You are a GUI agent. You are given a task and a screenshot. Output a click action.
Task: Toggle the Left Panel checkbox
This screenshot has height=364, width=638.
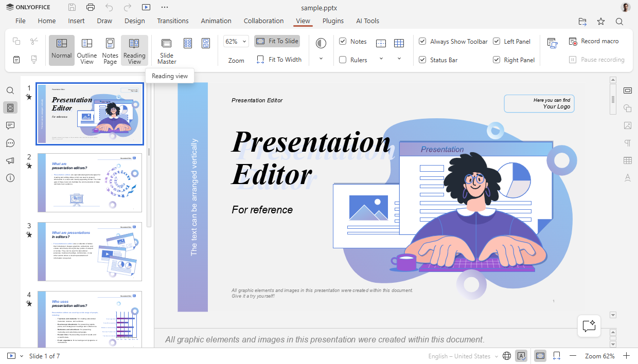tap(497, 41)
